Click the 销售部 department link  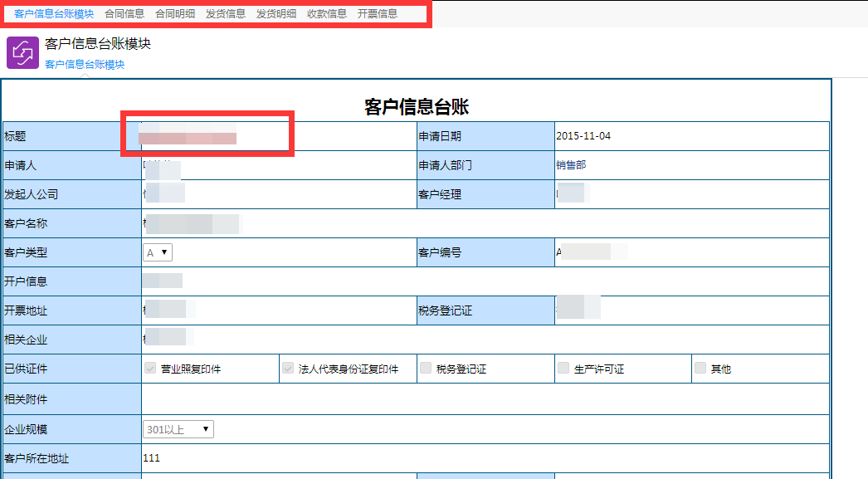pos(571,165)
